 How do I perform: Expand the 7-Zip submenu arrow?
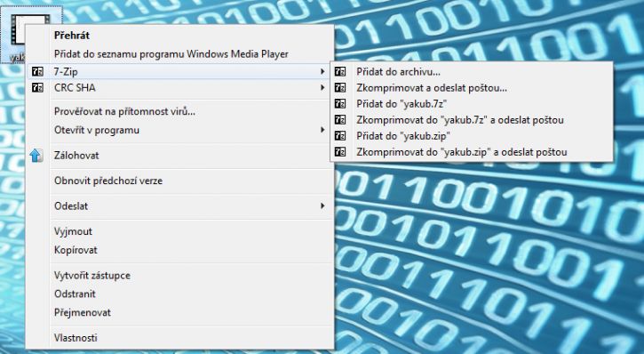point(322,71)
